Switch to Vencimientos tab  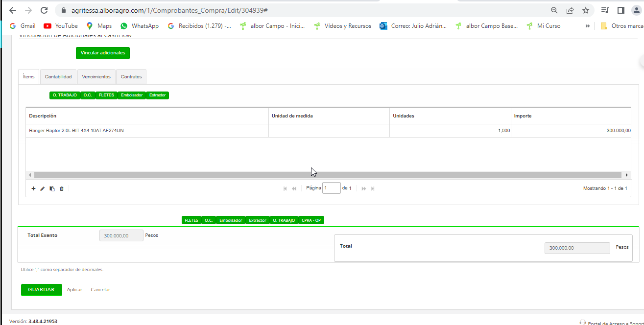coord(96,77)
